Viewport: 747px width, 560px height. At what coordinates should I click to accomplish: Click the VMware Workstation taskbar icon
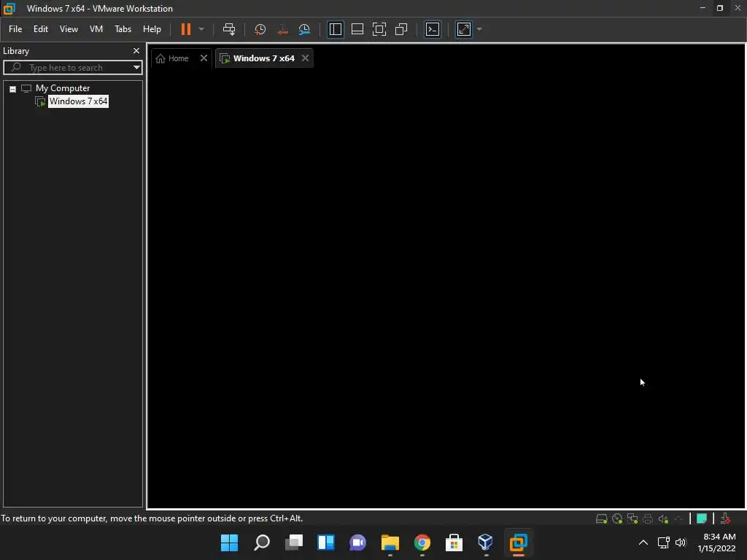coord(519,542)
